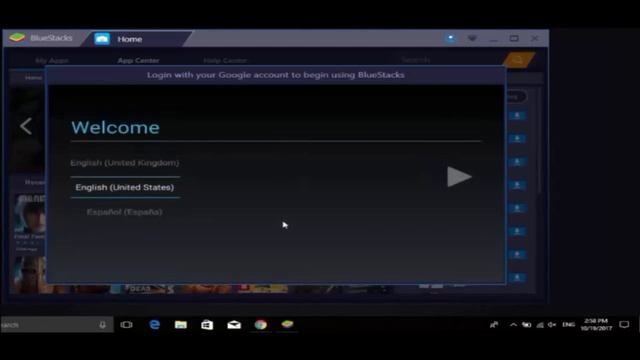Open Google Chrome from taskbar
640x360 pixels.
click(260, 325)
